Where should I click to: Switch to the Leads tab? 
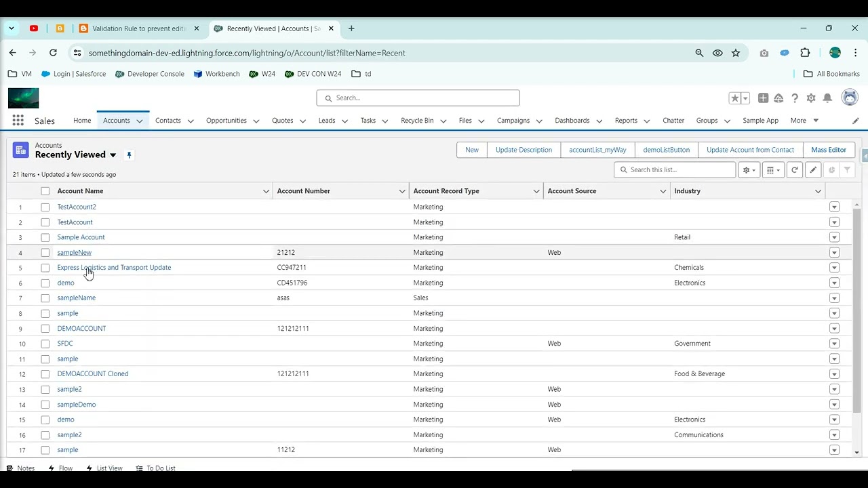click(x=327, y=121)
